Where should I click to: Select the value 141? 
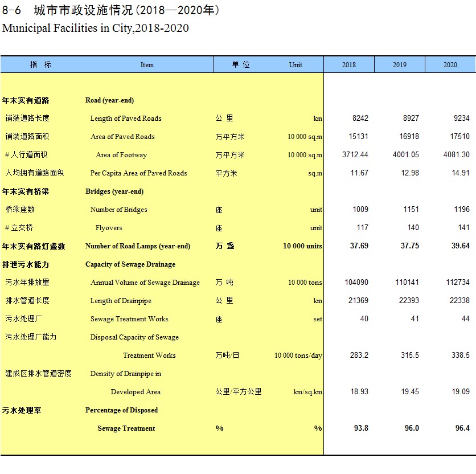(x=464, y=227)
